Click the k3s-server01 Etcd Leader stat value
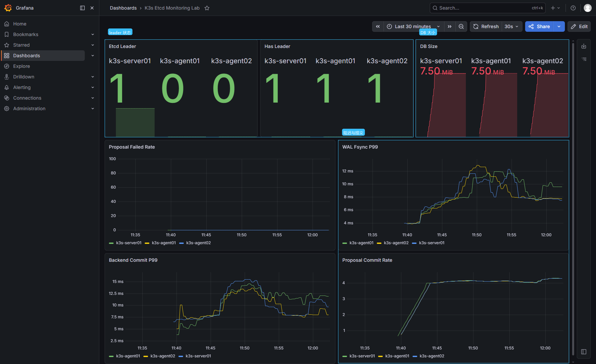 (117, 88)
